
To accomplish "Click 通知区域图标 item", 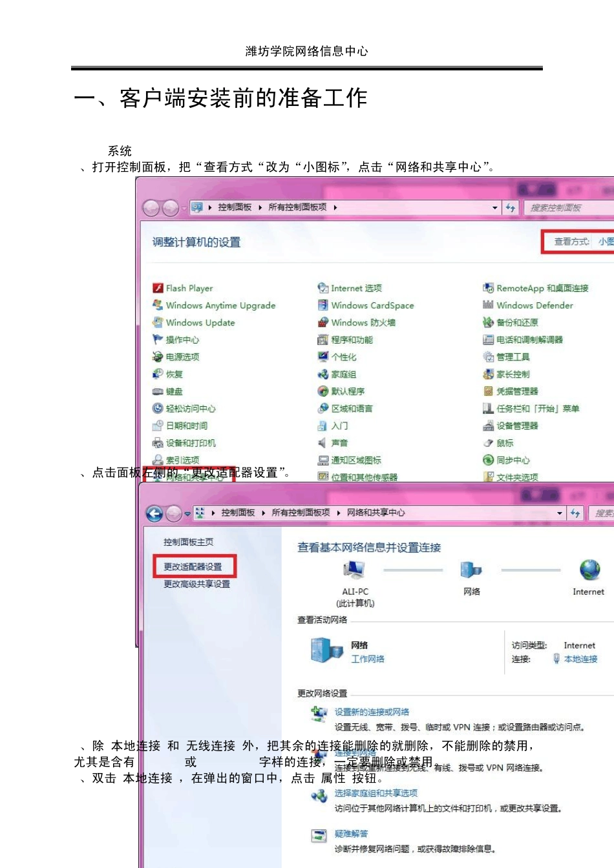I will tap(356, 460).
